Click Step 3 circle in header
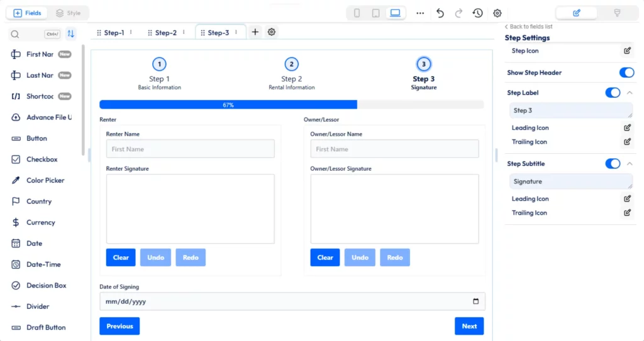This screenshot has width=644, height=341. click(x=423, y=64)
